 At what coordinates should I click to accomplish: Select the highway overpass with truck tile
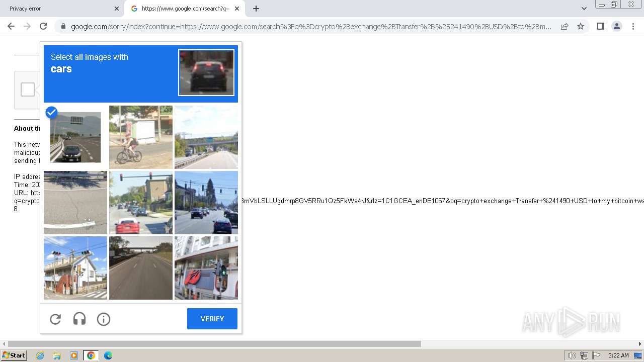tap(206, 137)
